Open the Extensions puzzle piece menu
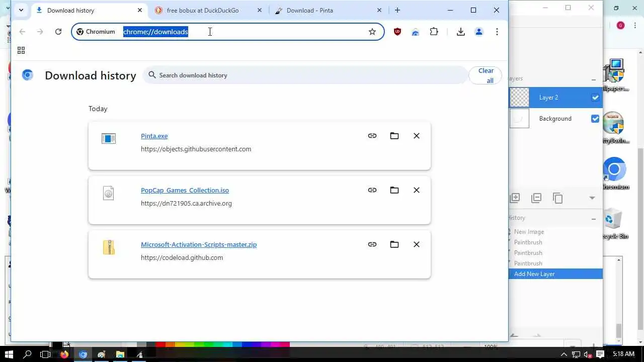644x362 pixels. pos(434,32)
